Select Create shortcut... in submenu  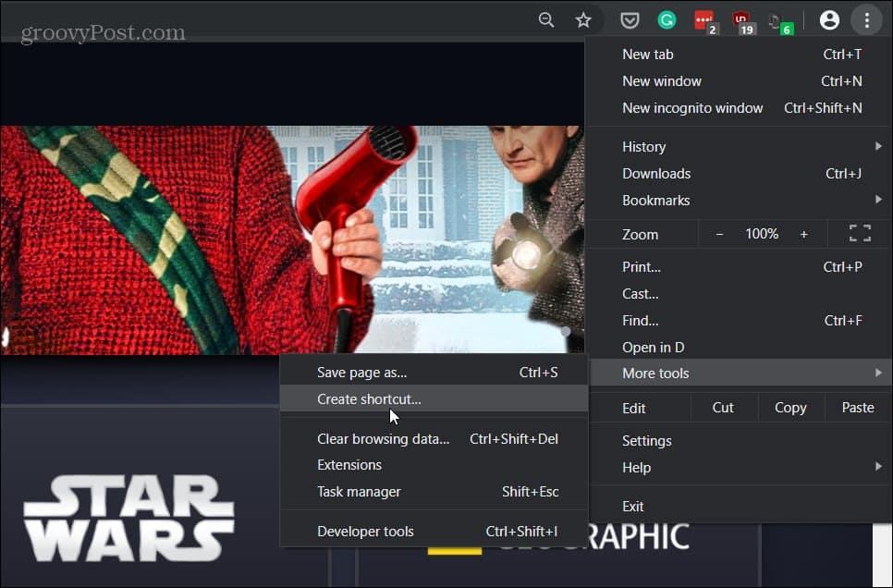coord(434,399)
